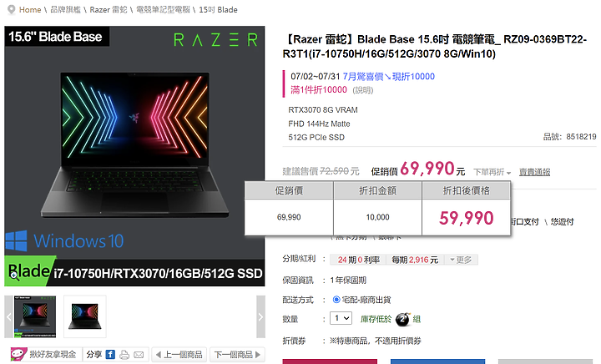The width and height of the screenshot is (601, 364).
Task: Click the 賣貴通報 price report link
Action: (534, 172)
